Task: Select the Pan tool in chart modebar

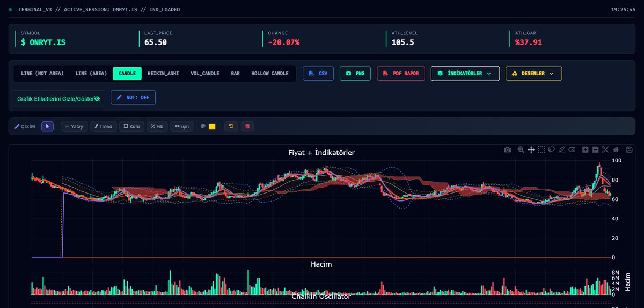Action: [531, 150]
